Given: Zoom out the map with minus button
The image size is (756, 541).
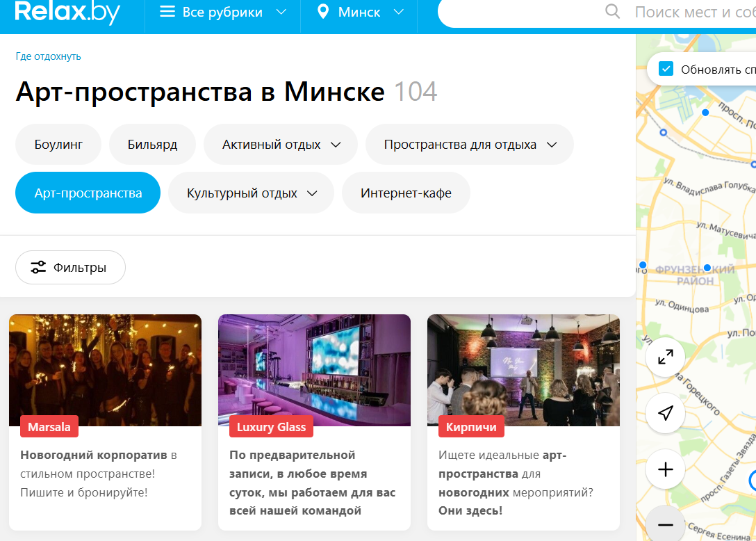Looking at the screenshot, I should pos(666,524).
